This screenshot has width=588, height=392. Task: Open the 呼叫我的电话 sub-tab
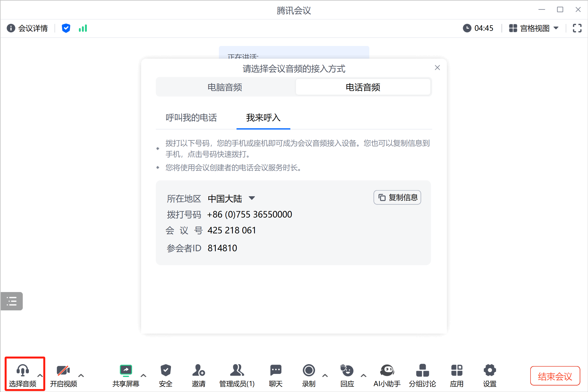click(x=191, y=118)
